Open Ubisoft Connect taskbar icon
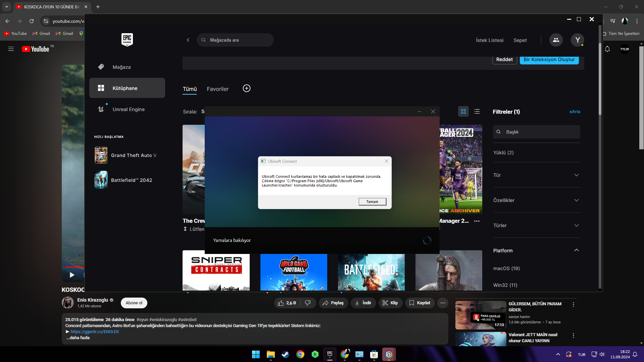 389,354
